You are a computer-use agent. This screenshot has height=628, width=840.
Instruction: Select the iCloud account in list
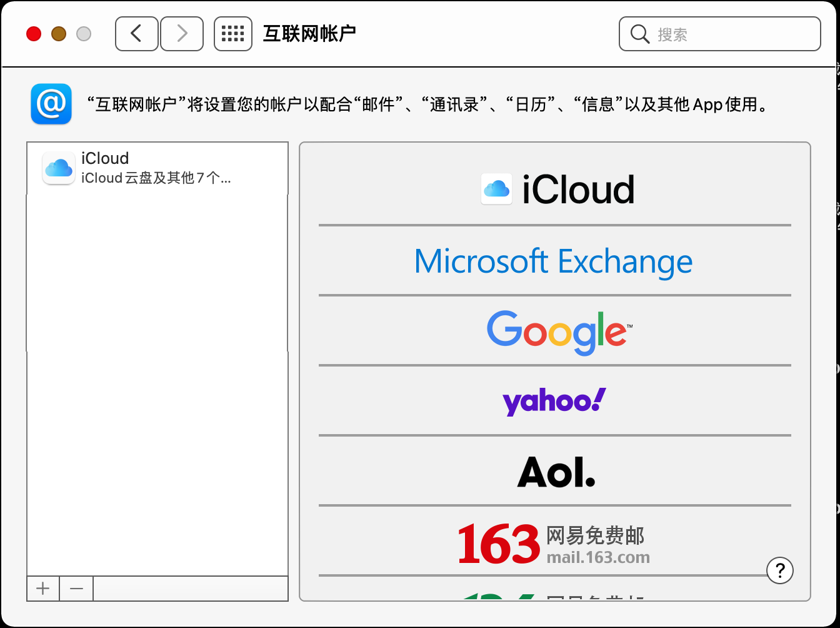pos(156,168)
